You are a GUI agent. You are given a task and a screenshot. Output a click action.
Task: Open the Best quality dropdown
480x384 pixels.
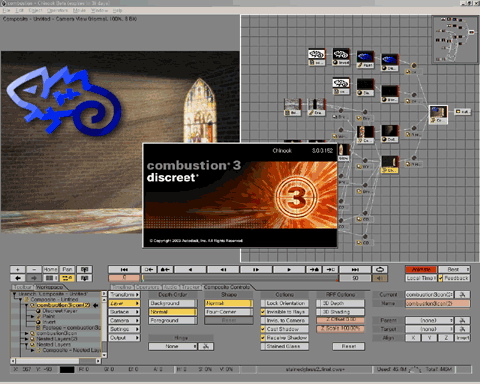click(x=454, y=269)
